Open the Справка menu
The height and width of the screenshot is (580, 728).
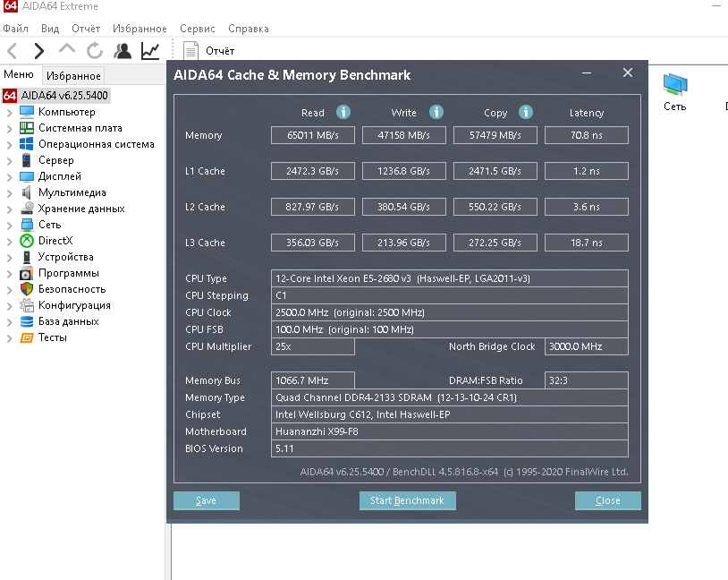(x=249, y=29)
